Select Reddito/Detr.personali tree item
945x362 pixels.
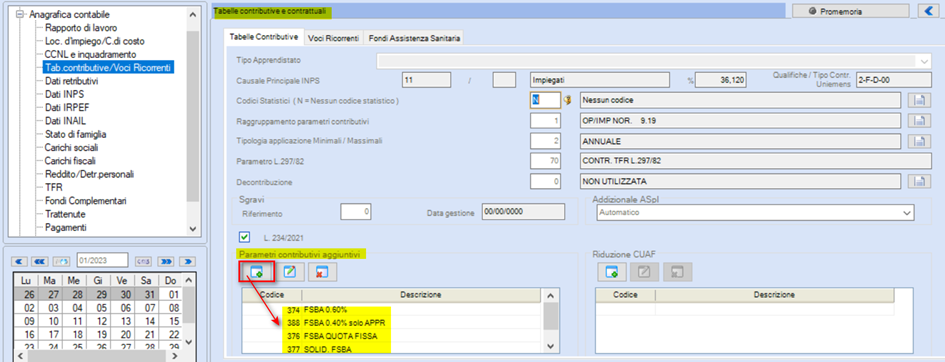[x=89, y=174]
